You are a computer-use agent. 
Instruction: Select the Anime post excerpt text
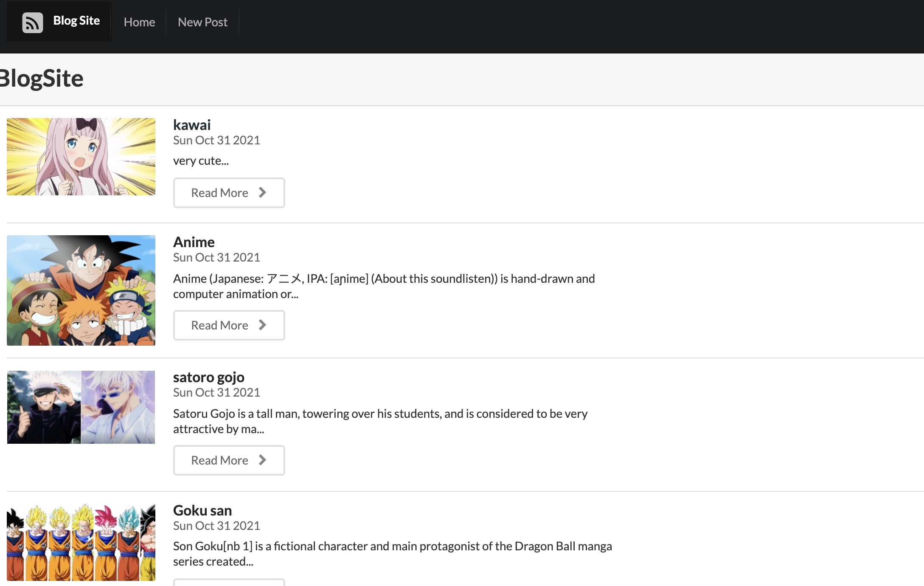[x=384, y=286]
